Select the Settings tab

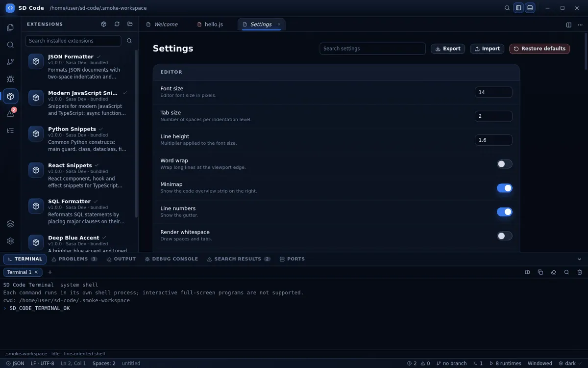tap(261, 25)
